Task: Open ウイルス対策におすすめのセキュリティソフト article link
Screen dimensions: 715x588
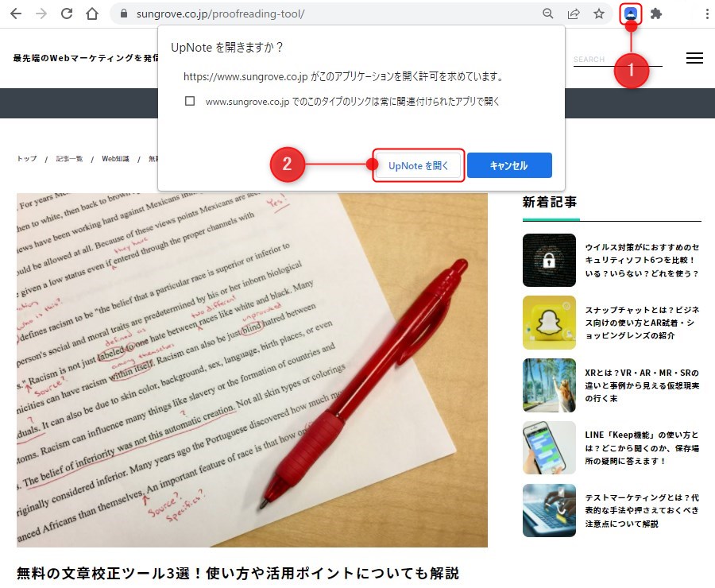Action: pos(642,260)
